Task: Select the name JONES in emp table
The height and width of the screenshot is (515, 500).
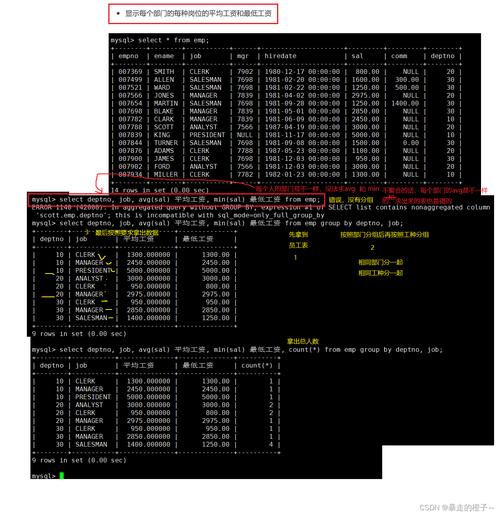Action: pyautogui.click(x=164, y=95)
